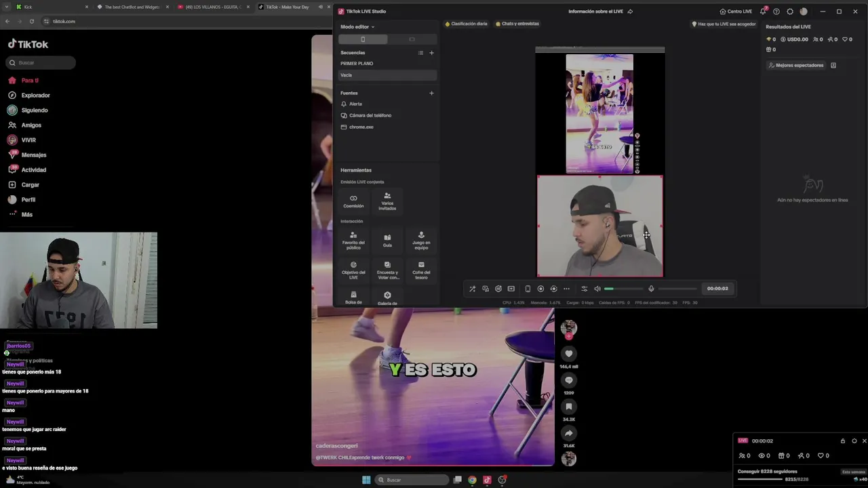Open Actividad in TikTok sidebar
The image size is (868, 488).
[x=33, y=170]
